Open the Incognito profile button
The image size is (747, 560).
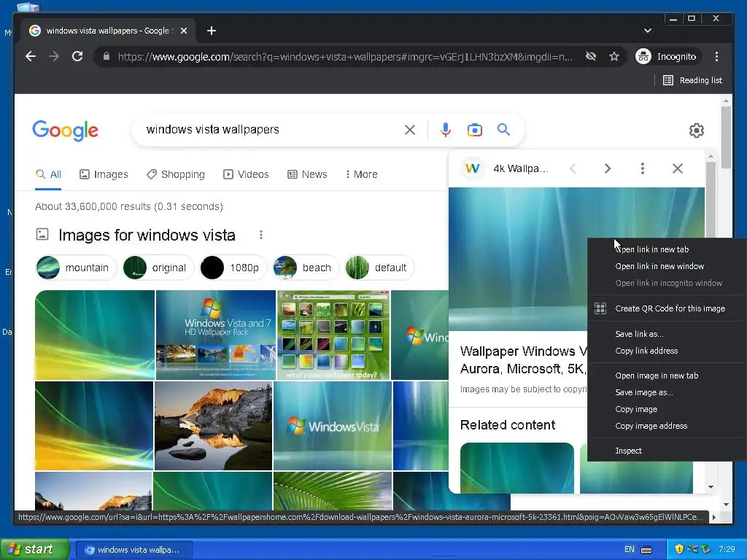pos(667,57)
